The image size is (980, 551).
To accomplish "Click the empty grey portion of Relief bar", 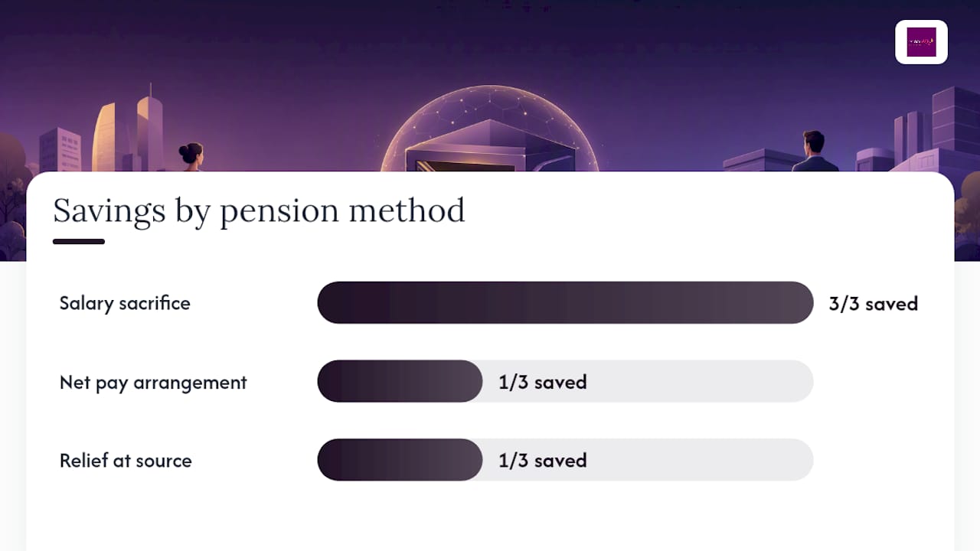I will [700, 460].
